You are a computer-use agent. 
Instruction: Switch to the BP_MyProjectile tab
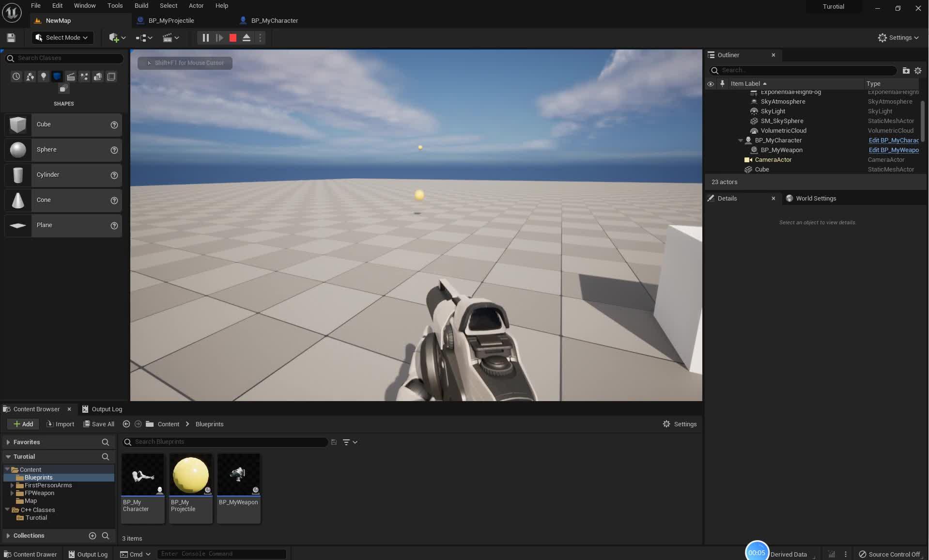[x=171, y=20]
